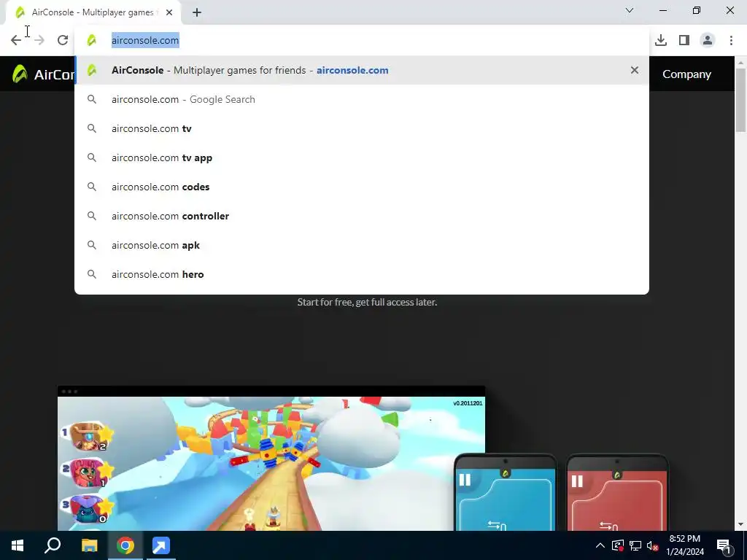Select the 'airconsole.com hero' suggestion
Image resolution: width=747 pixels, height=560 pixels.
pos(362,274)
